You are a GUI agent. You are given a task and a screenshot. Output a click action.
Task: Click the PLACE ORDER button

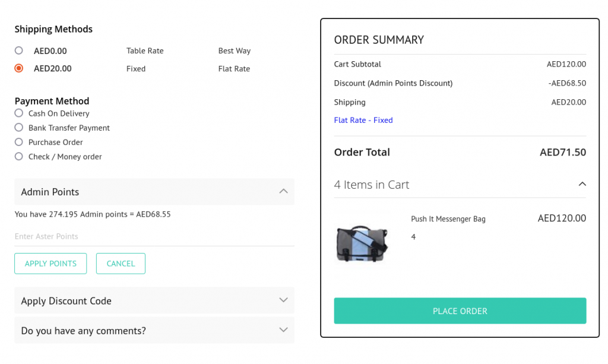click(x=460, y=311)
